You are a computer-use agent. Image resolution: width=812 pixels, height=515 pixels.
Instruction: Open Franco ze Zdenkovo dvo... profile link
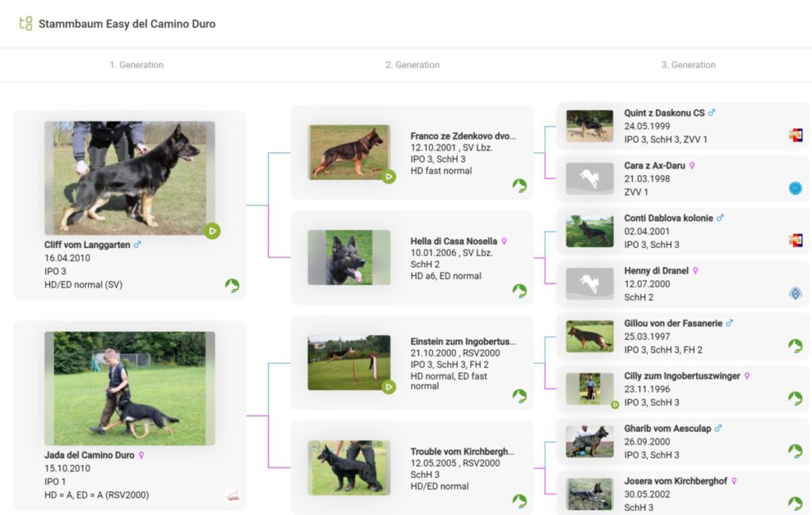(x=463, y=136)
